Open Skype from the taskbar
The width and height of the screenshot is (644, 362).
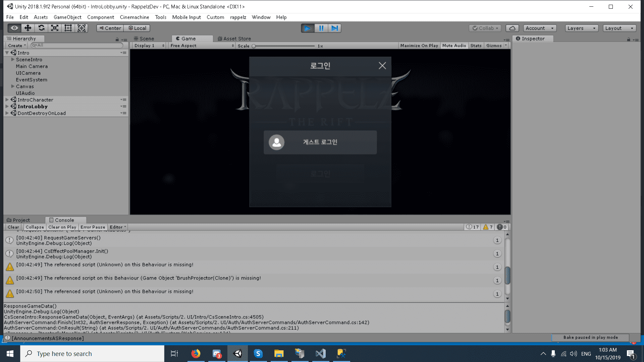258,354
